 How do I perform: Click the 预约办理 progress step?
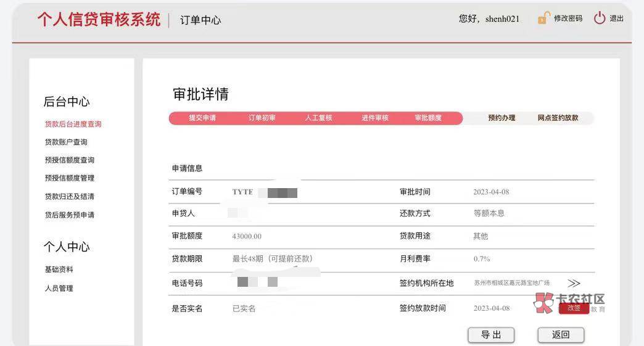point(502,118)
